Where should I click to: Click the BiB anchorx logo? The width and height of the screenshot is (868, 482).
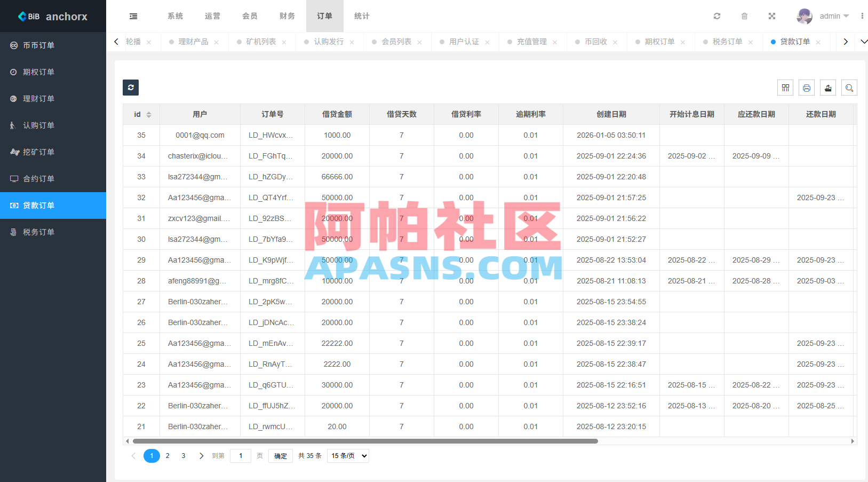[53, 16]
